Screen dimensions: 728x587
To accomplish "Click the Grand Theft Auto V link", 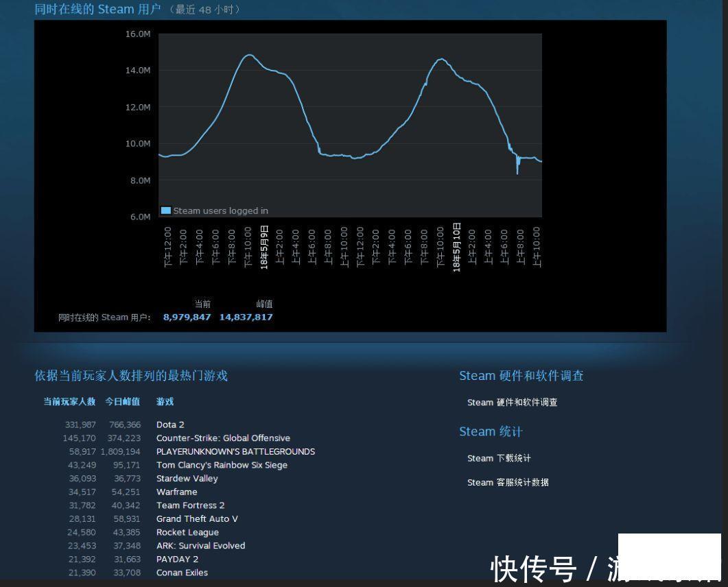I will pyautogui.click(x=197, y=518).
